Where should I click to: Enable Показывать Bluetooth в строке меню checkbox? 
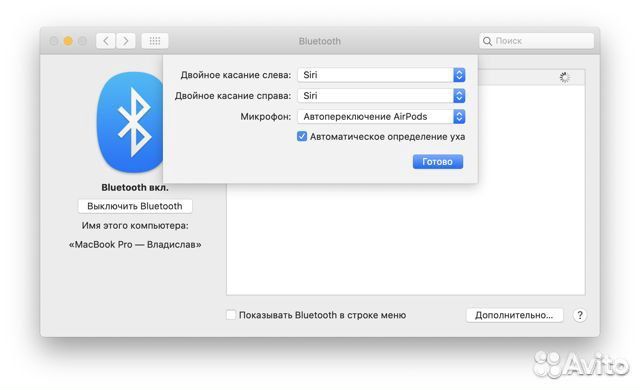click(x=231, y=315)
